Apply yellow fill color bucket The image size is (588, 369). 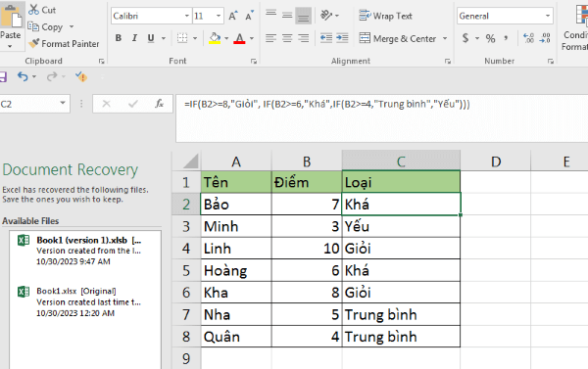pos(215,38)
